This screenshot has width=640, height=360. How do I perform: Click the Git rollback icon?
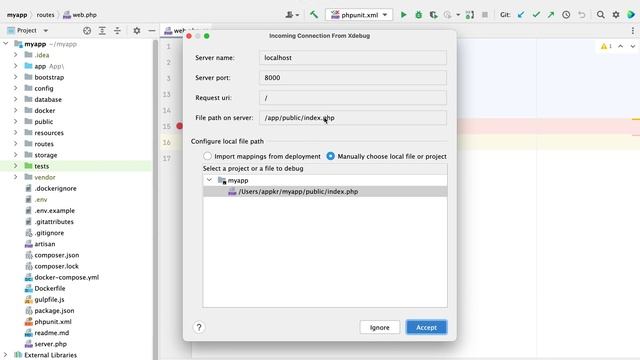pos(582,15)
